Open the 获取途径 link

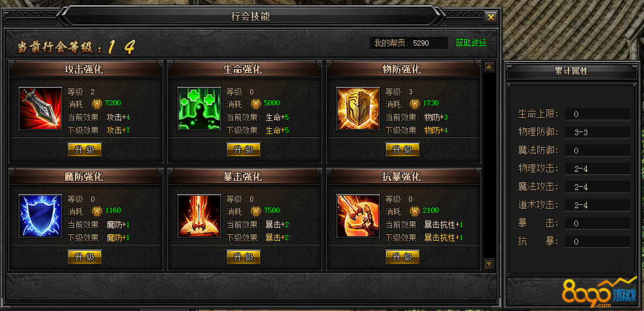(471, 43)
